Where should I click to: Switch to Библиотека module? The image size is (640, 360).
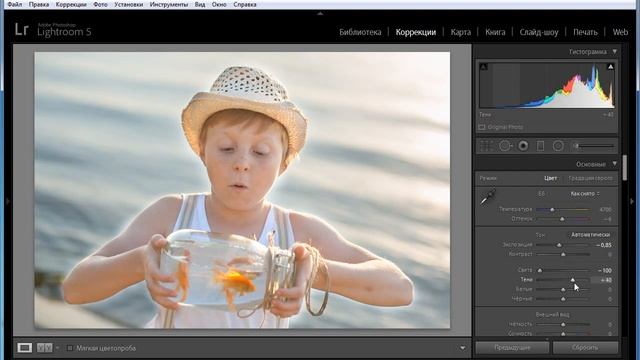pos(360,32)
